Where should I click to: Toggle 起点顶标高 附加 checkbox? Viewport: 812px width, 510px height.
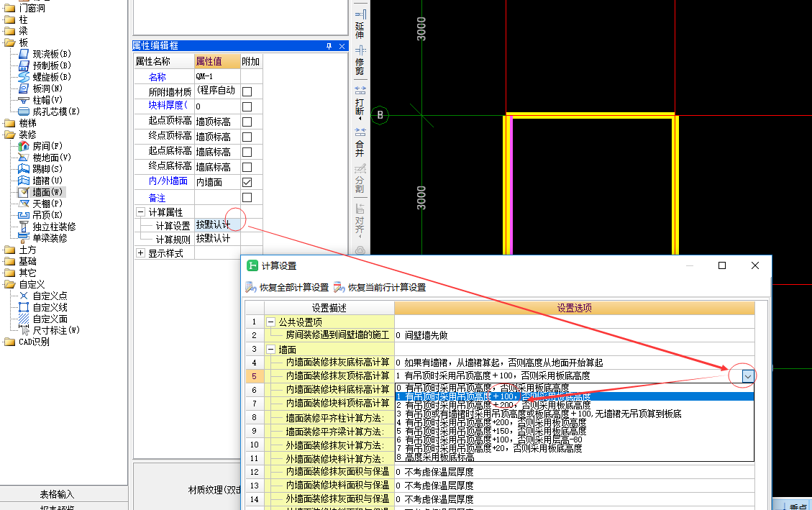click(247, 122)
